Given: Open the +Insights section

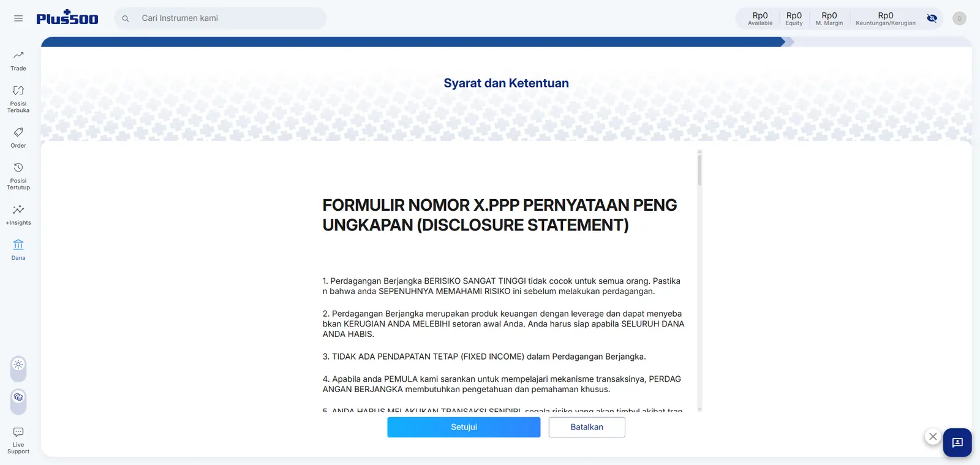Looking at the screenshot, I should click(18, 215).
